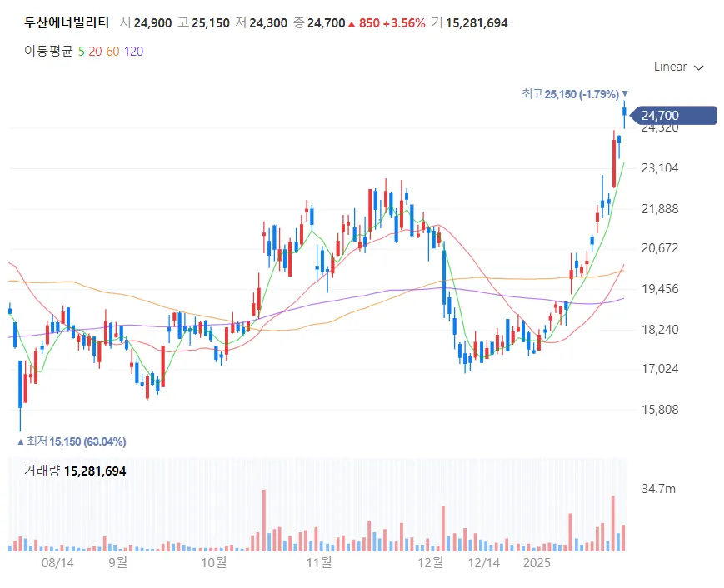The image size is (724, 588).
Task: Click the 10월 date axis label
Action: pyautogui.click(x=214, y=562)
